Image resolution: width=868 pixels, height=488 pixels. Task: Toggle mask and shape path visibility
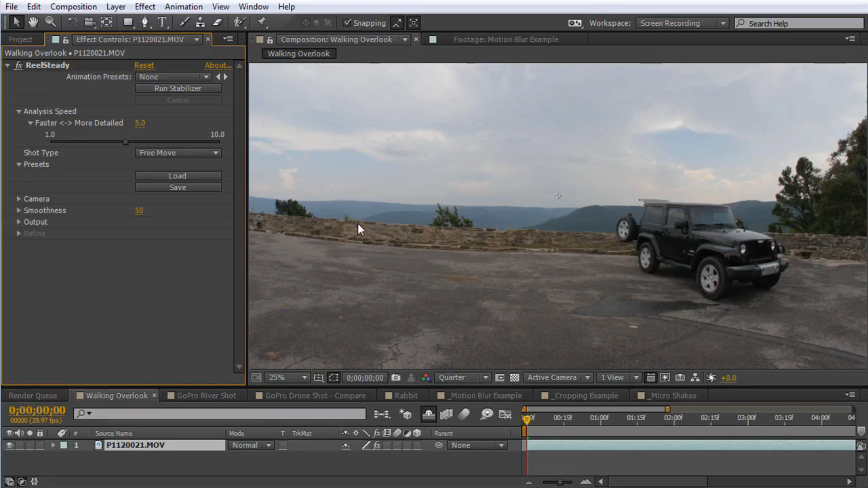(x=334, y=377)
